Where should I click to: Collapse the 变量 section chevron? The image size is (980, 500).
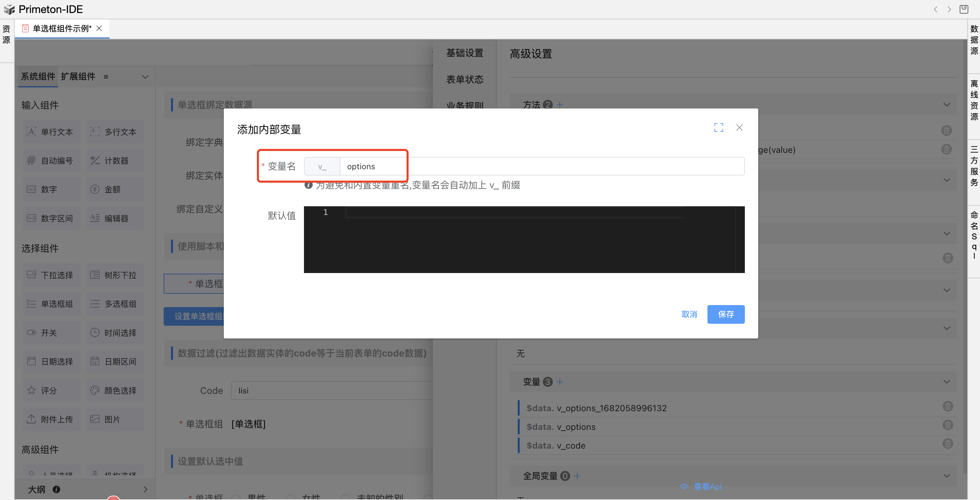point(947,382)
